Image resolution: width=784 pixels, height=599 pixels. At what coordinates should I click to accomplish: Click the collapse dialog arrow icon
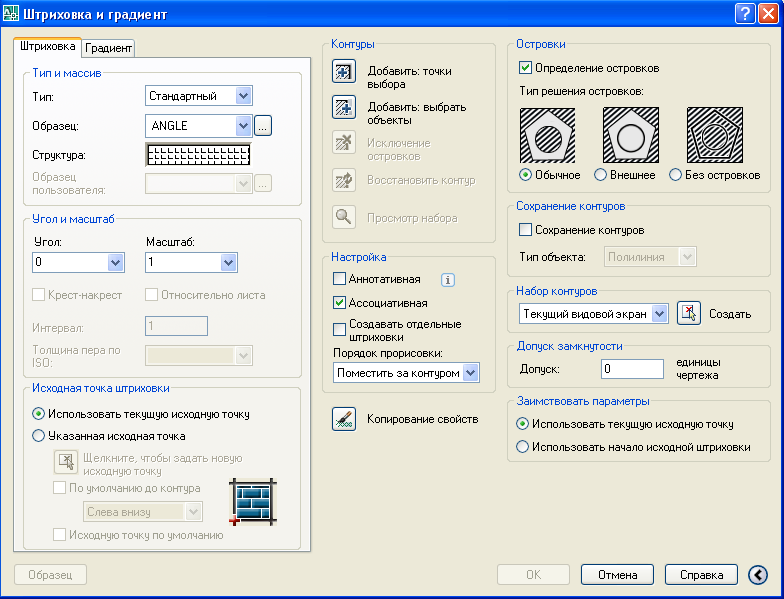tap(758, 575)
